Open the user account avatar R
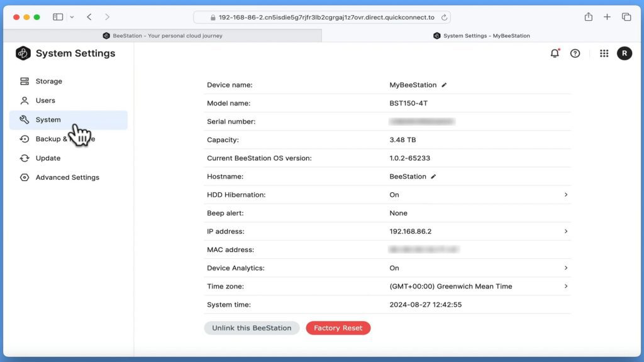This screenshot has height=362, width=644. (625, 53)
